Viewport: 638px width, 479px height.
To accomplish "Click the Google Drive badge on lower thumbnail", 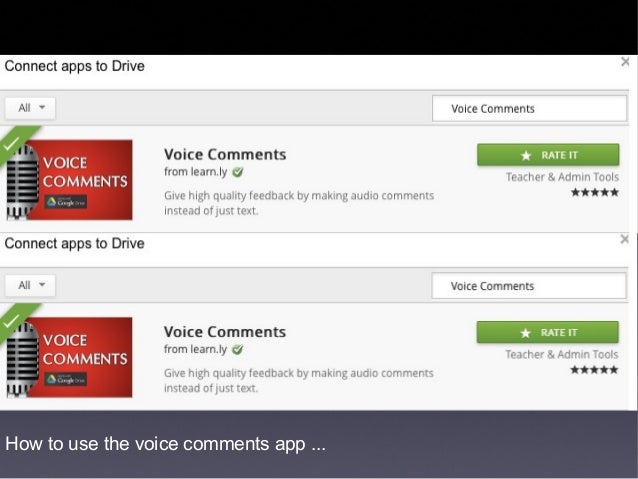I will point(66,379).
